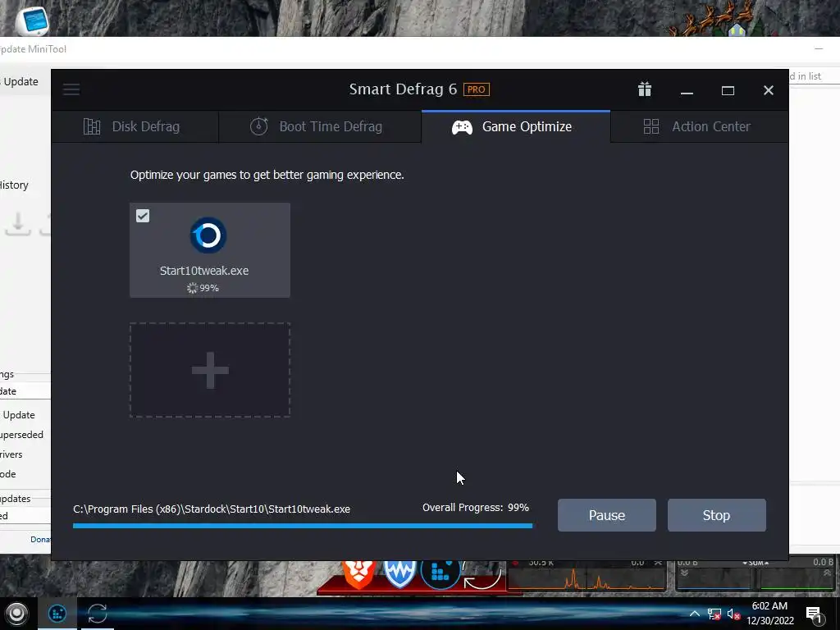Click the refresh-arrows taskbar app icon
The width and height of the screenshot is (840, 630).
click(98, 614)
